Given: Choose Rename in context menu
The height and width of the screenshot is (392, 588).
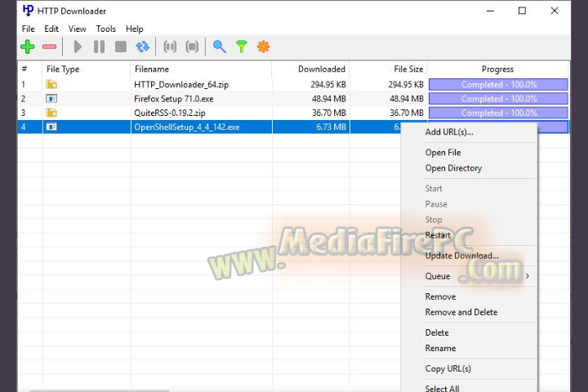Looking at the screenshot, I should pyautogui.click(x=441, y=348).
